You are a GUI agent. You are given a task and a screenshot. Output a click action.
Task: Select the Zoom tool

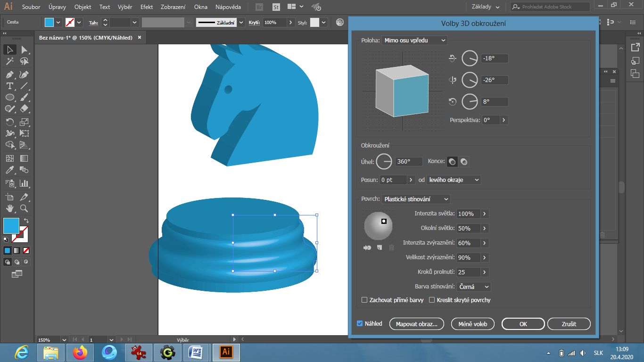pos(24,208)
